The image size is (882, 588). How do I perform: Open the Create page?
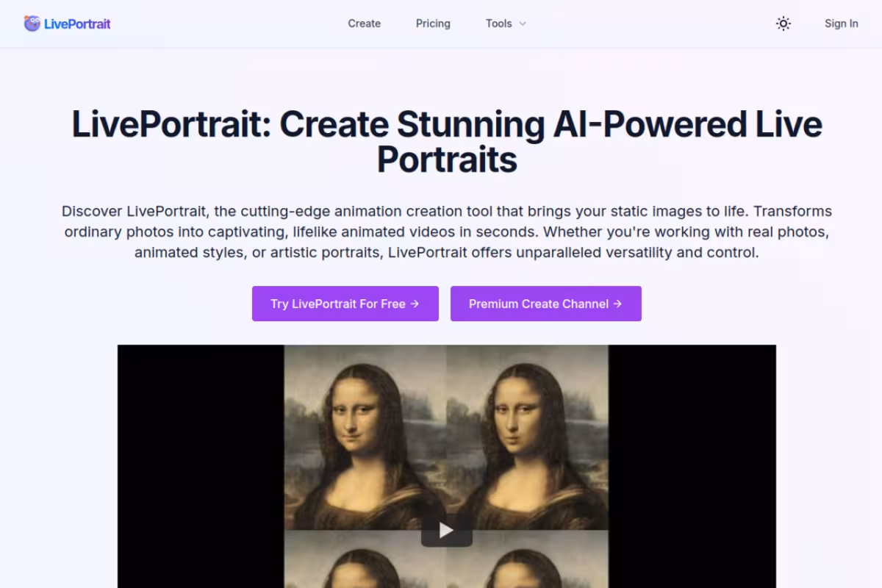click(x=365, y=24)
